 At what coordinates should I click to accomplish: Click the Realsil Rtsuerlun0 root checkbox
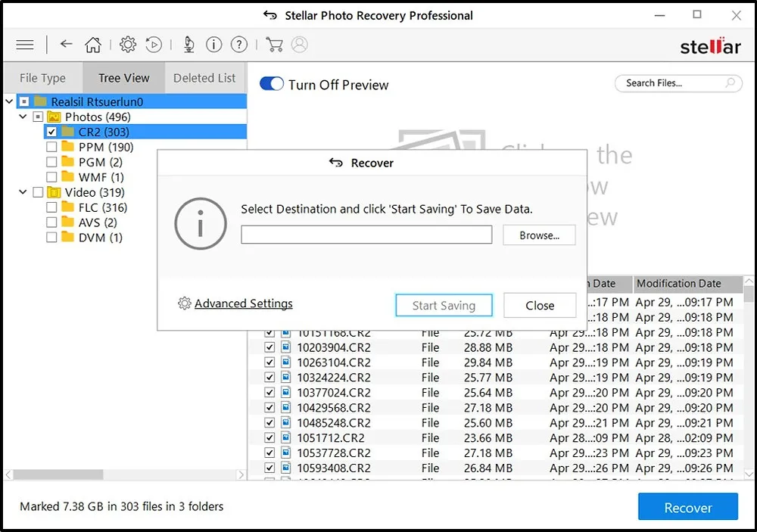coord(24,101)
